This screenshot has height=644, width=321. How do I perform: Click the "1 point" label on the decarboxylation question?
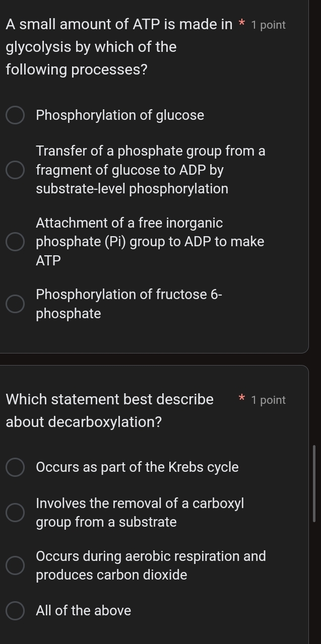(268, 400)
